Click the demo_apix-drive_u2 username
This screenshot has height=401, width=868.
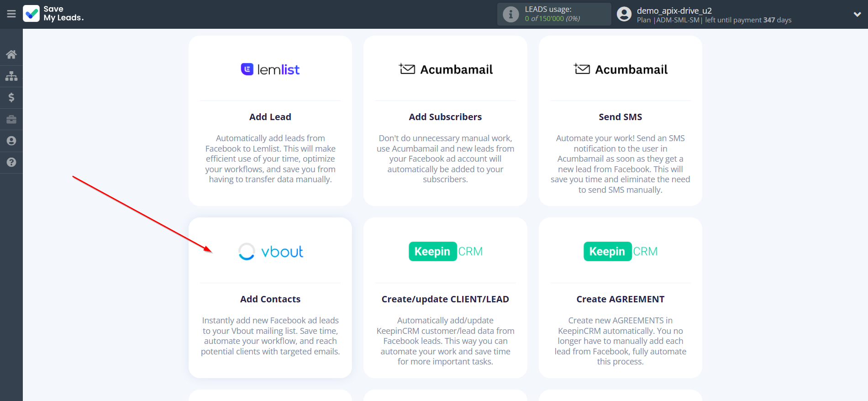[x=674, y=11]
